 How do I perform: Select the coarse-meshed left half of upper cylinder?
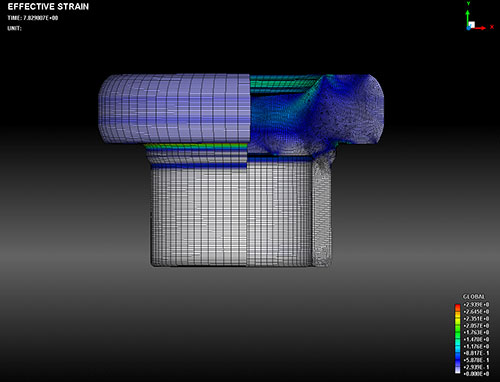point(174,109)
